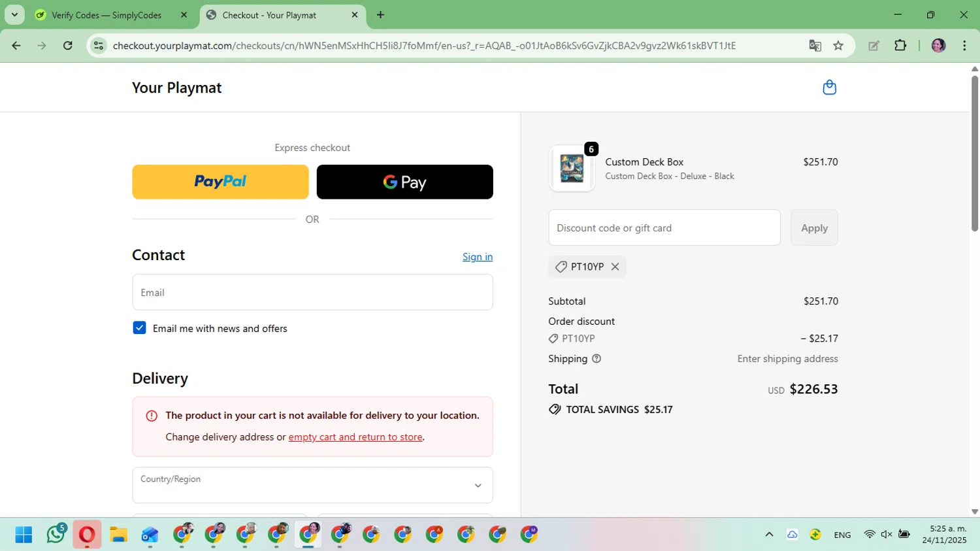Click the browser Back arrow
Viewport: 980px width, 551px height.
pos(16,46)
